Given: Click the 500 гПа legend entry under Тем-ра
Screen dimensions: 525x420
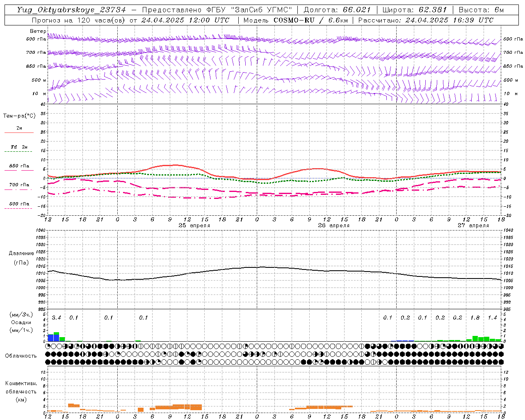Looking at the screenshot, I should (x=19, y=204).
